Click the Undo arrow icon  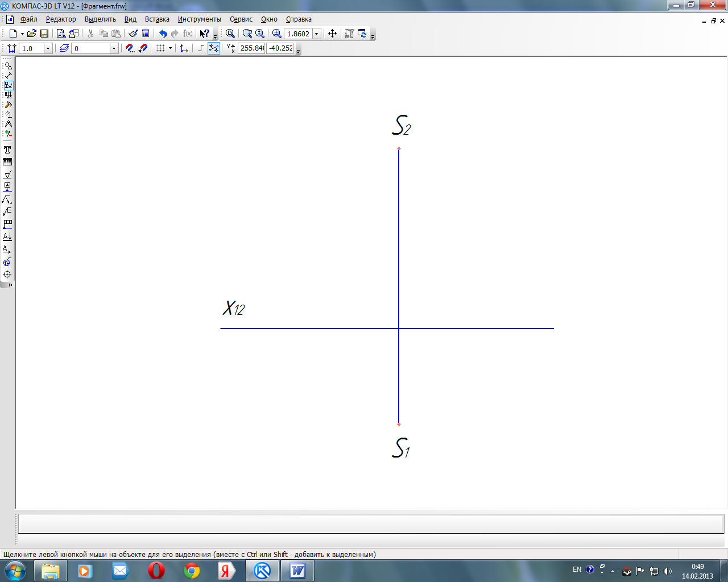[163, 34]
